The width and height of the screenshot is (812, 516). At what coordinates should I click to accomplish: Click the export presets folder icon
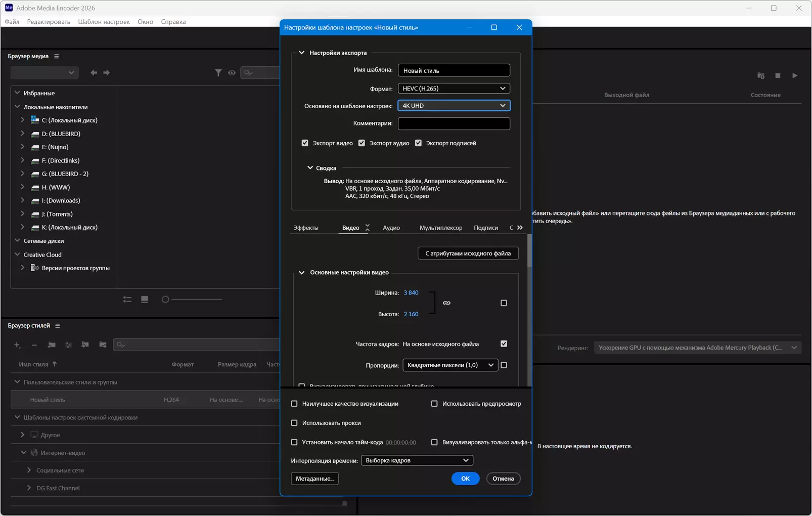click(103, 345)
